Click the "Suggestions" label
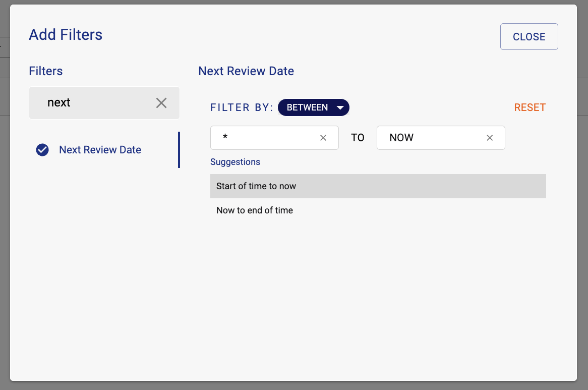 click(235, 162)
